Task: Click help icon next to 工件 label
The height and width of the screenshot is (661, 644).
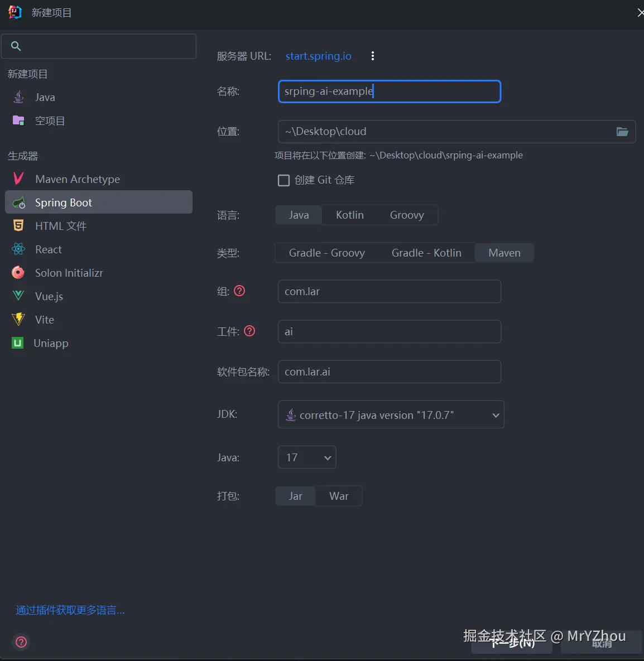Action: pos(249,331)
